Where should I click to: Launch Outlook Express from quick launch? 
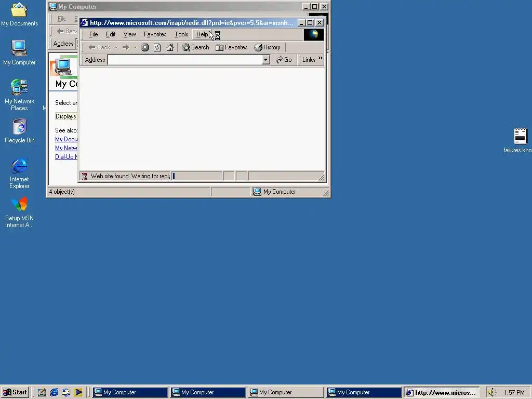(66, 392)
